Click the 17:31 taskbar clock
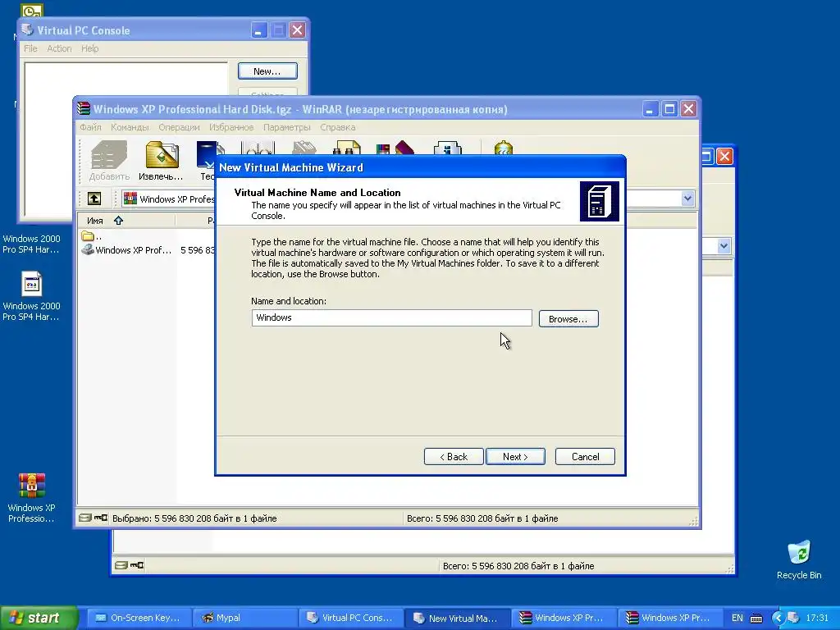The width and height of the screenshot is (840, 630). [817, 618]
